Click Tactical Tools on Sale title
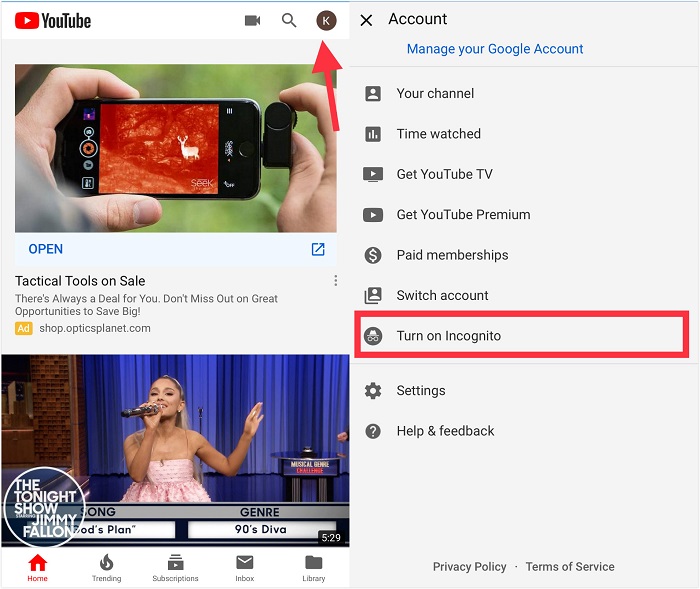The image size is (700, 589). (x=80, y=281)
